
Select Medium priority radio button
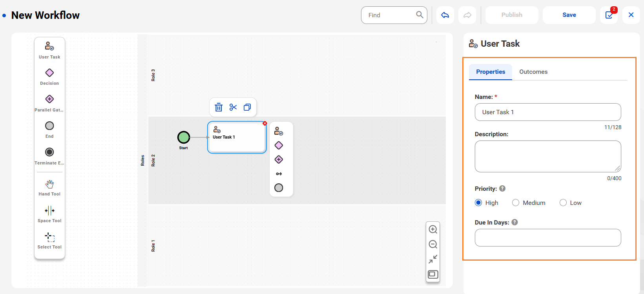[x=516, y=203]
